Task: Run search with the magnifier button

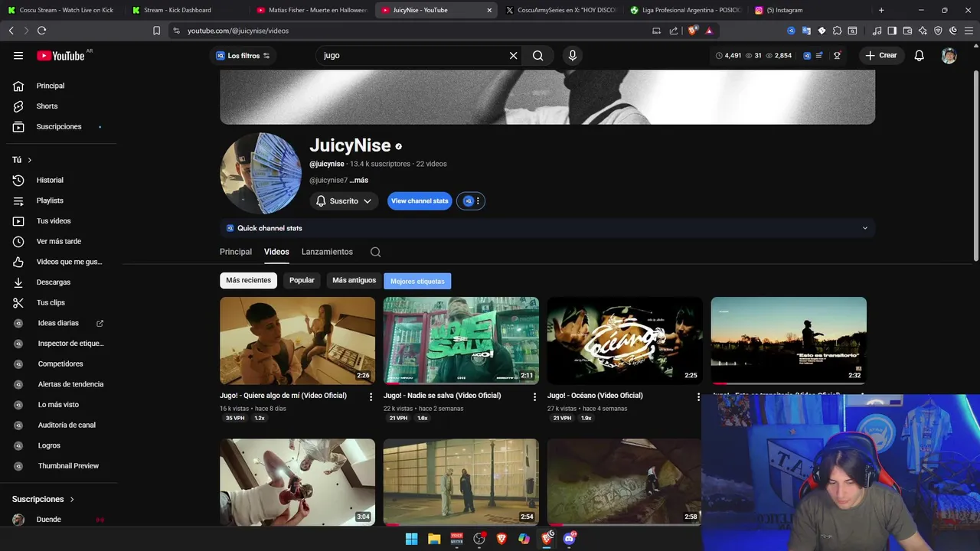Action: [x=538, y=55]
